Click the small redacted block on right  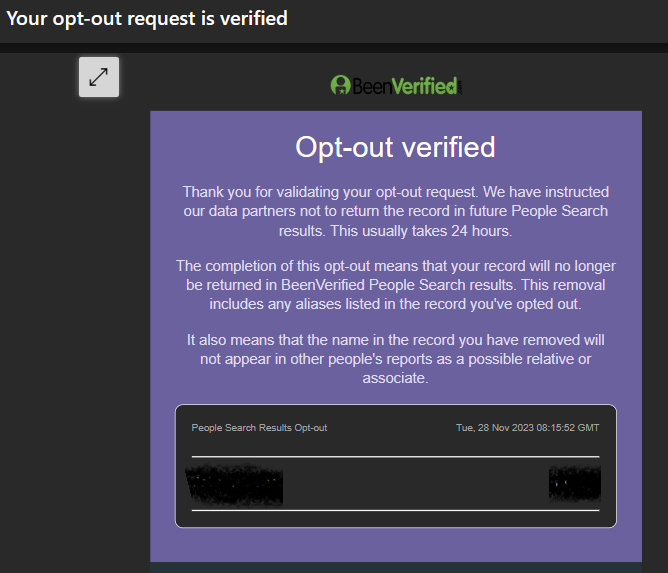tap(574, 484)
